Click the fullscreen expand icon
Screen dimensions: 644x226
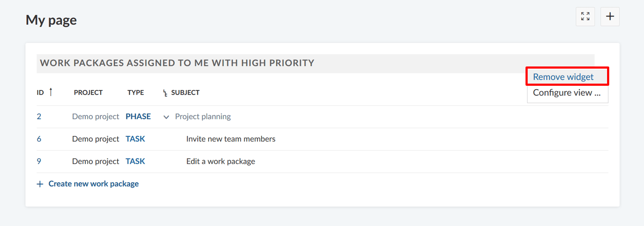coord(585,17)
